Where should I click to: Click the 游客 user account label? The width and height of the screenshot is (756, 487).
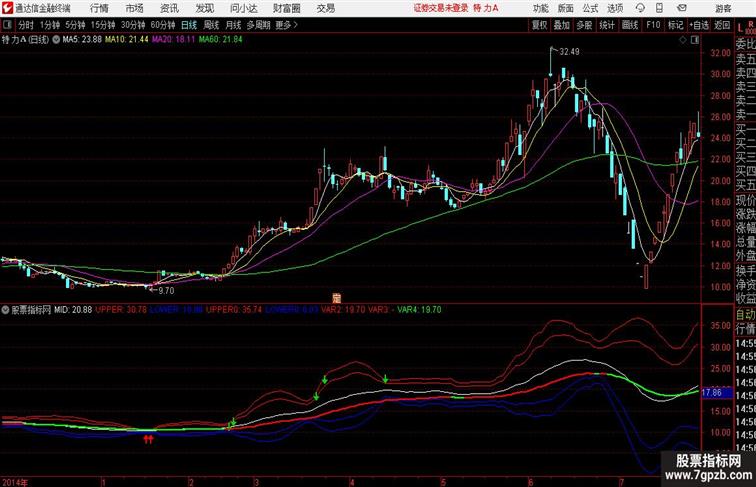coord(723,8)
